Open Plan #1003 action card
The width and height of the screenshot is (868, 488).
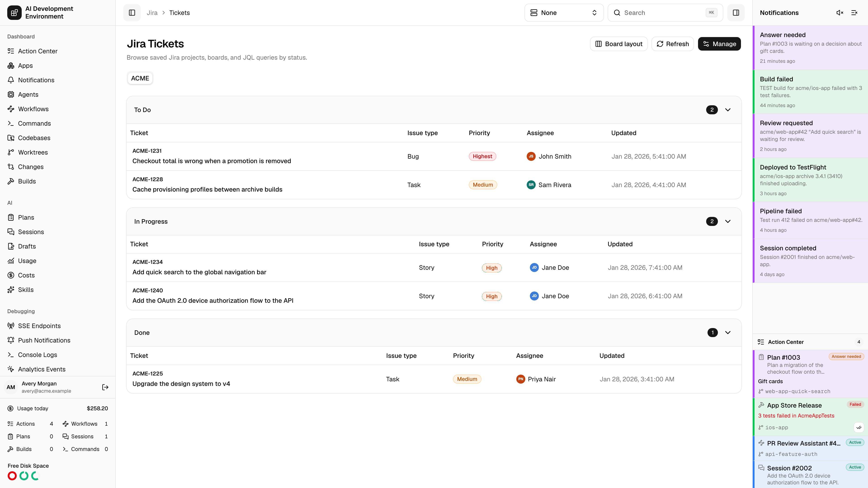[810, 374]
